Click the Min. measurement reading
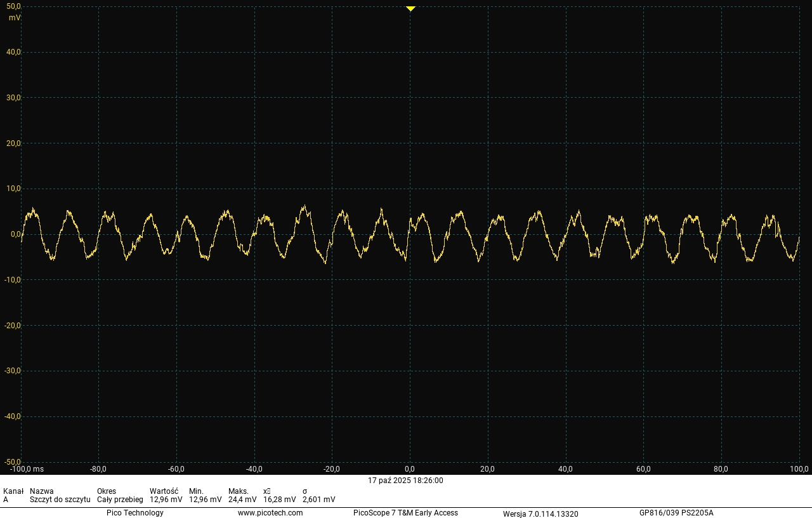The width and height of the screenshot is (812, 518). click(203, 499)
